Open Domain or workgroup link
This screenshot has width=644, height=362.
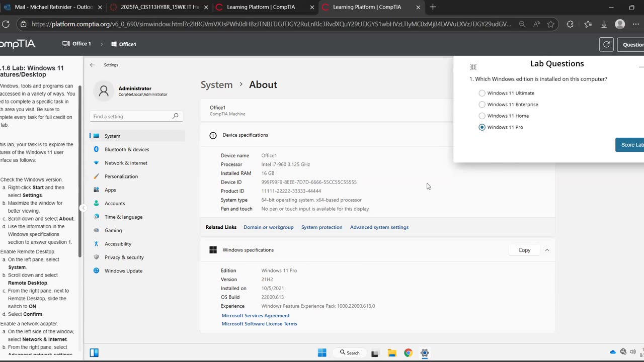pos(269,227)
